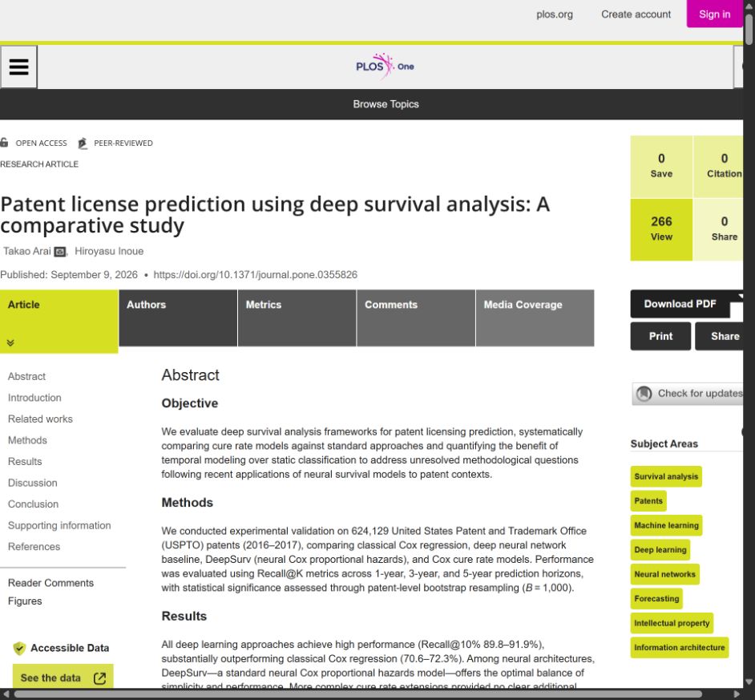Jump to Conclusion section
This screenshot has width=755, height=700.
[33, 504]
